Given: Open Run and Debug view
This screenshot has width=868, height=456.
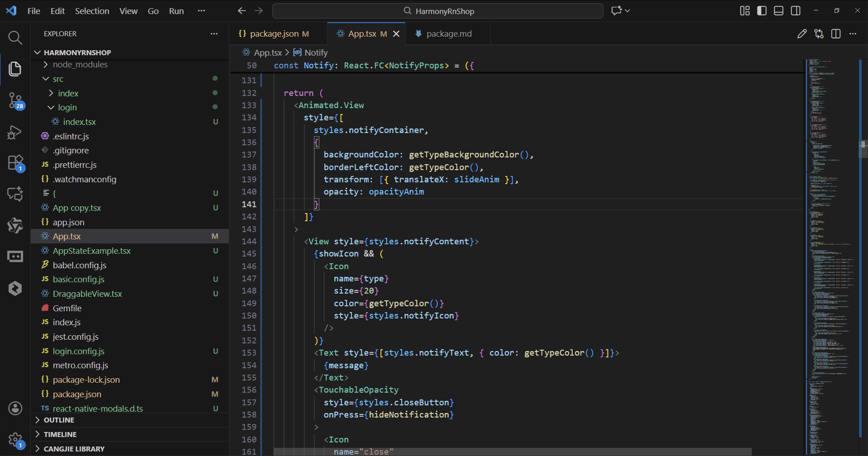Looking at the screenshot, I should 15,132.
